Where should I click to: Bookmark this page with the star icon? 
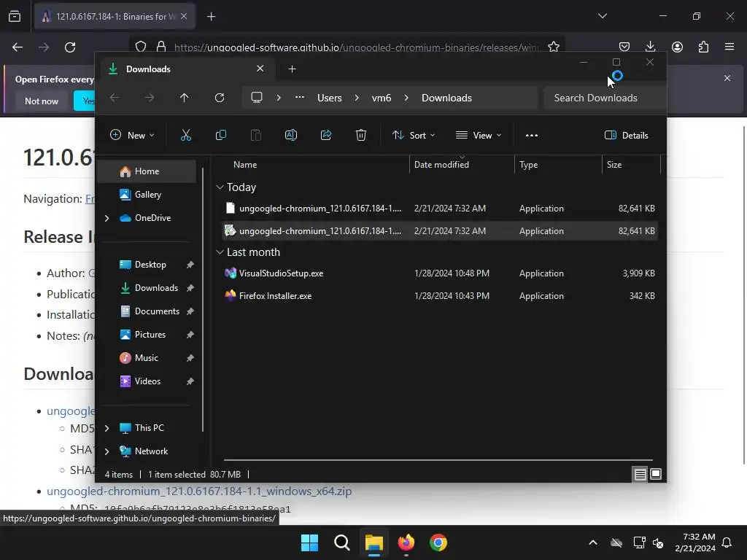click(553, 47)
